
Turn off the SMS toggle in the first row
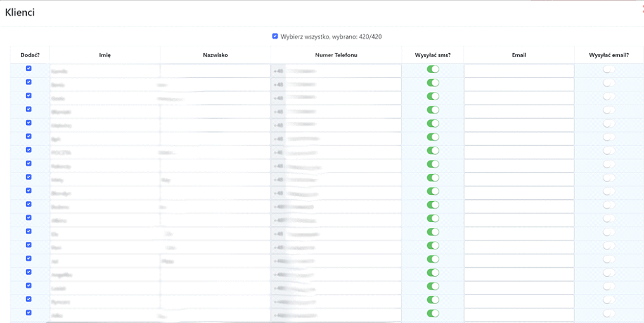(433, 69)
